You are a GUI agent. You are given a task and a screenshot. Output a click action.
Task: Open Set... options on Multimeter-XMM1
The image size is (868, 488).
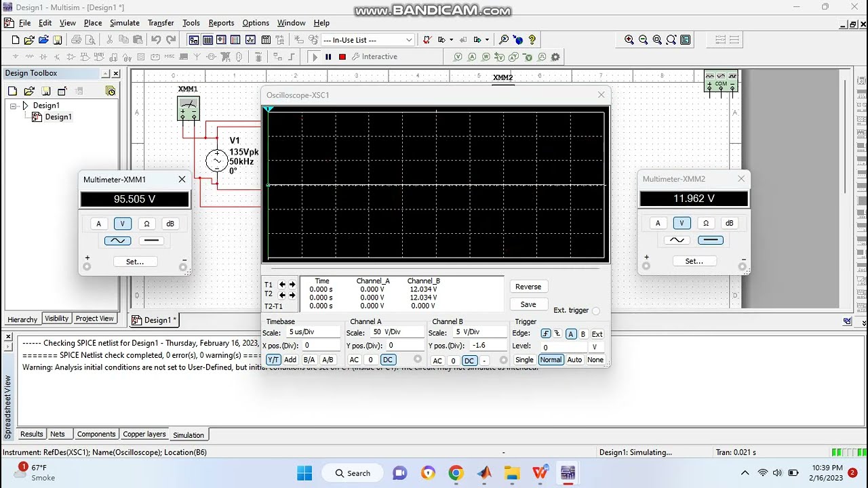coord(135,262)
